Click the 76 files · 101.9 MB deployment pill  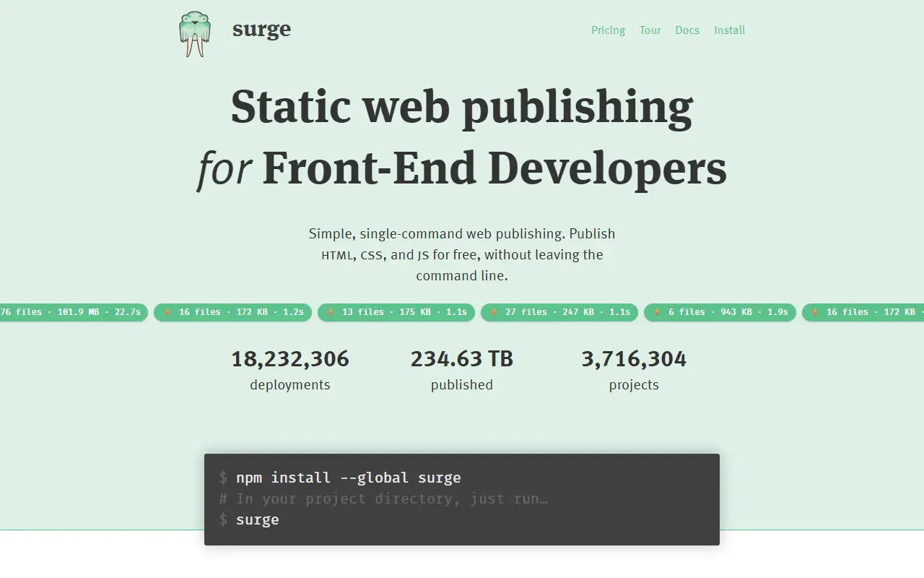pos(74,312)
